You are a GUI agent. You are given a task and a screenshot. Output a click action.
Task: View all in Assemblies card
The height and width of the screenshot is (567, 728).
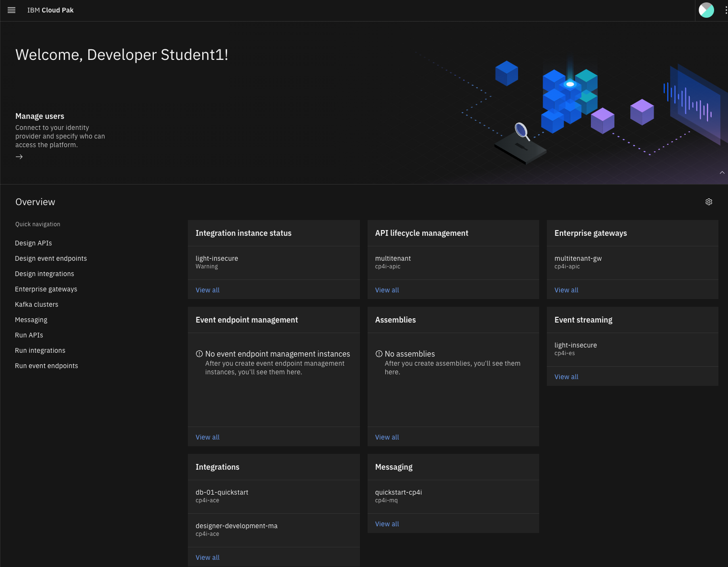click(387, 437)
